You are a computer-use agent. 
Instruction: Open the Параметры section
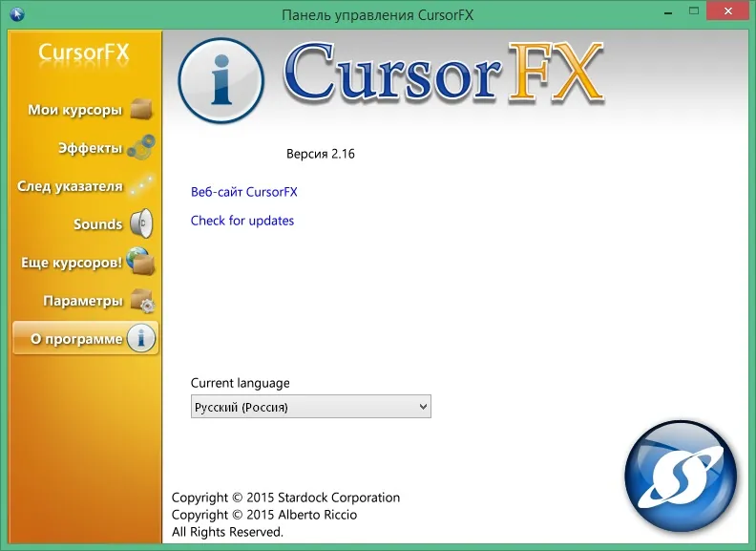(x=83, y=301)
